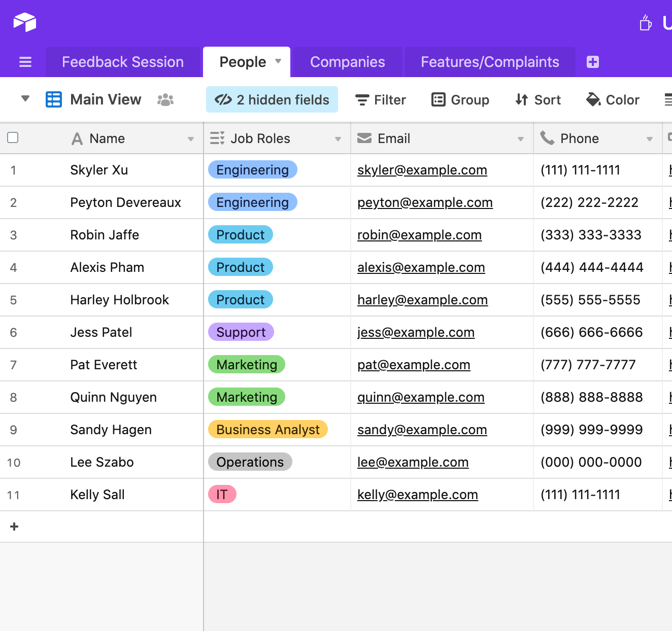672x631 pixels.
Task: Click the Job Roles multi-select icon
Action: [x=217, y=138]
